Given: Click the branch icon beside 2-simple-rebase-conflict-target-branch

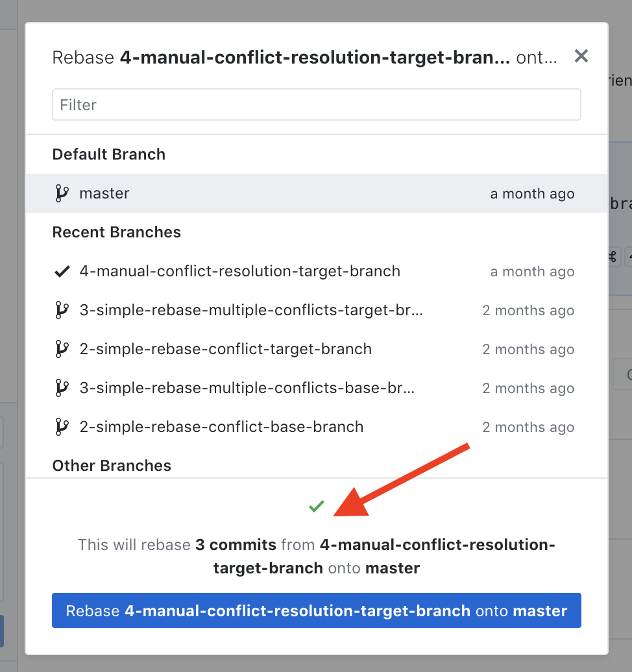Looking at the screenshot, I should coord(62,349).
